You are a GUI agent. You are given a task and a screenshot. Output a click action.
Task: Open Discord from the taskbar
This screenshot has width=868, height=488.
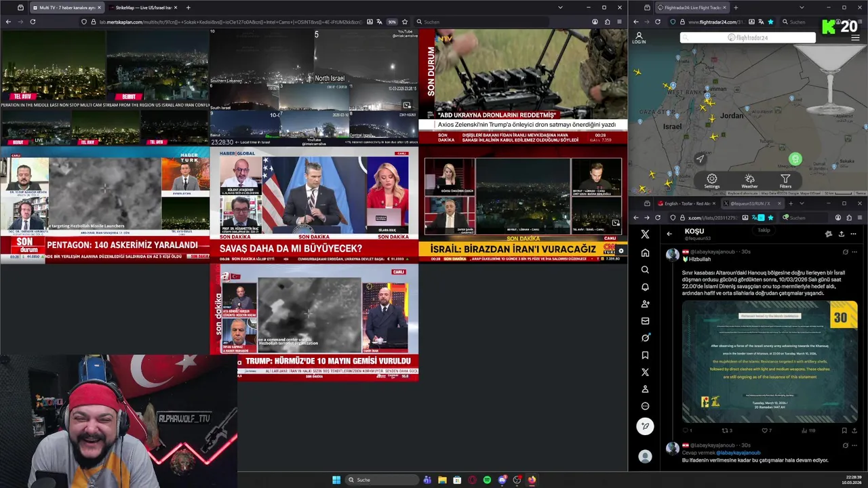(502, 480)
